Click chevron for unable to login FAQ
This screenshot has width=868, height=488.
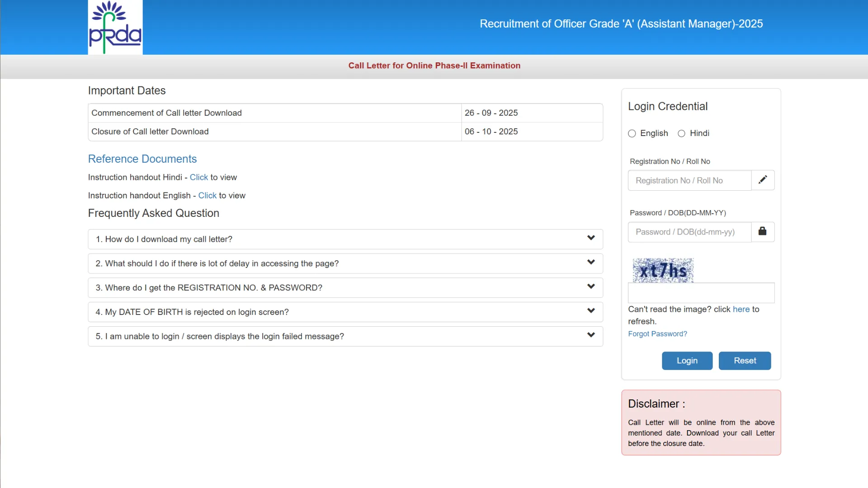(590, 335)
